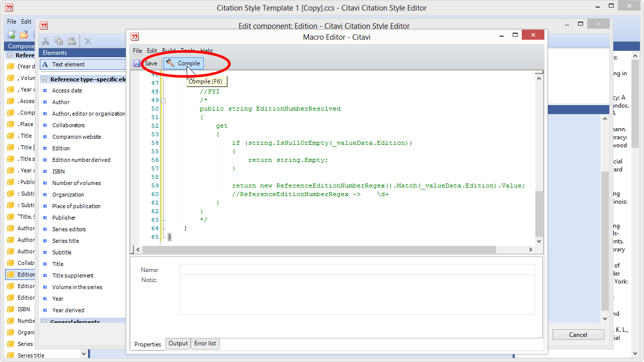This screenshot has height=362, width=644.
Task: Select the Series title element in Elements list
Action: pos(65,241)
